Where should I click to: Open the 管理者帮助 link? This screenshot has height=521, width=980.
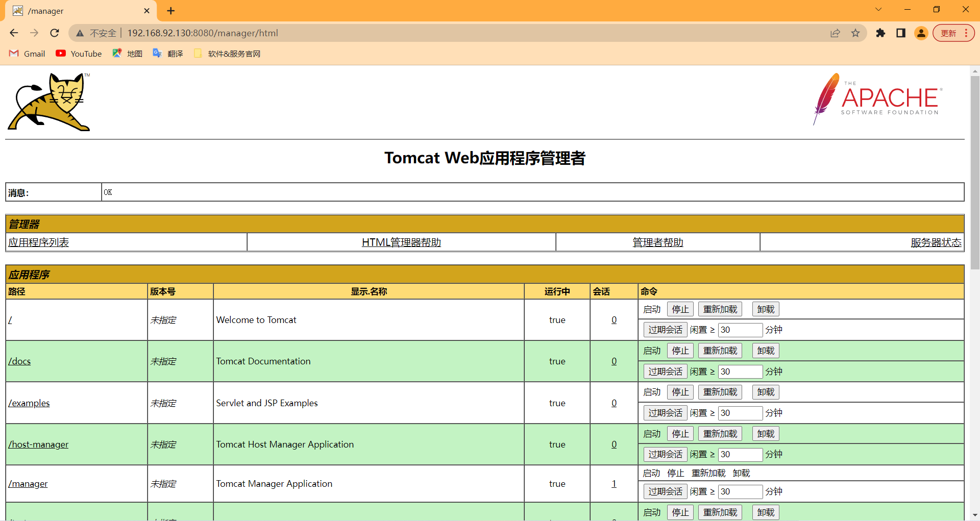[x=658, y=242]
